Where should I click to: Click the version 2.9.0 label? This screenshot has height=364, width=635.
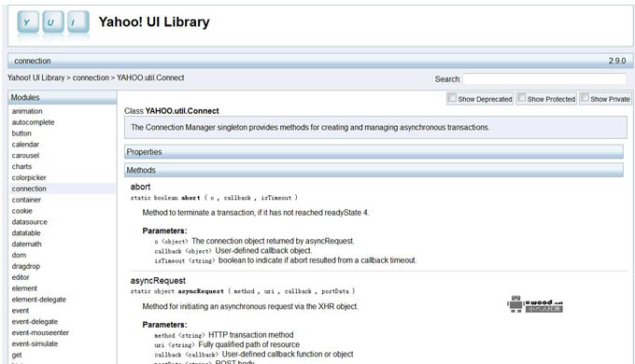(617, 61)
